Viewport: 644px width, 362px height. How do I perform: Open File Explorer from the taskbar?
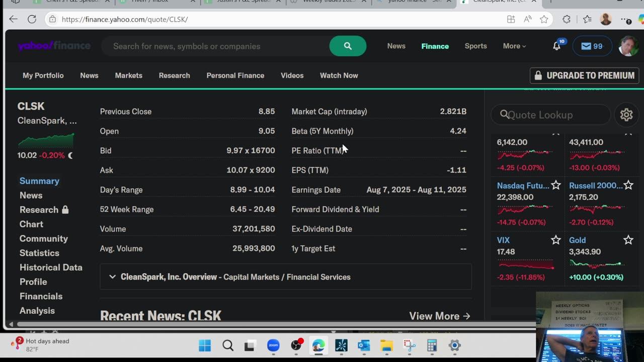[386, 345]
